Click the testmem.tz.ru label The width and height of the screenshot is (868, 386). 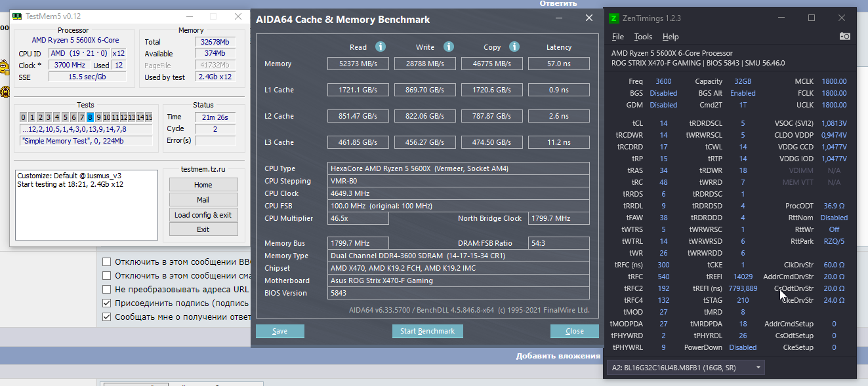click(203, 169)
